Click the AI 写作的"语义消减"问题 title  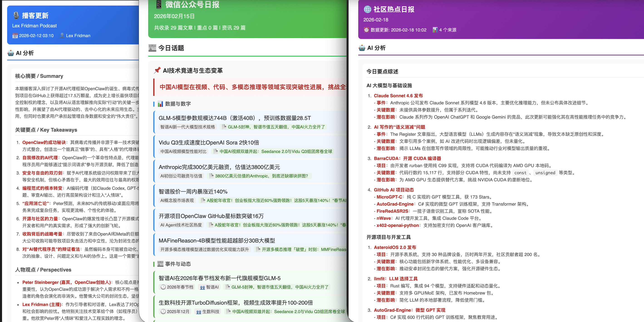[x=399, y=127]
